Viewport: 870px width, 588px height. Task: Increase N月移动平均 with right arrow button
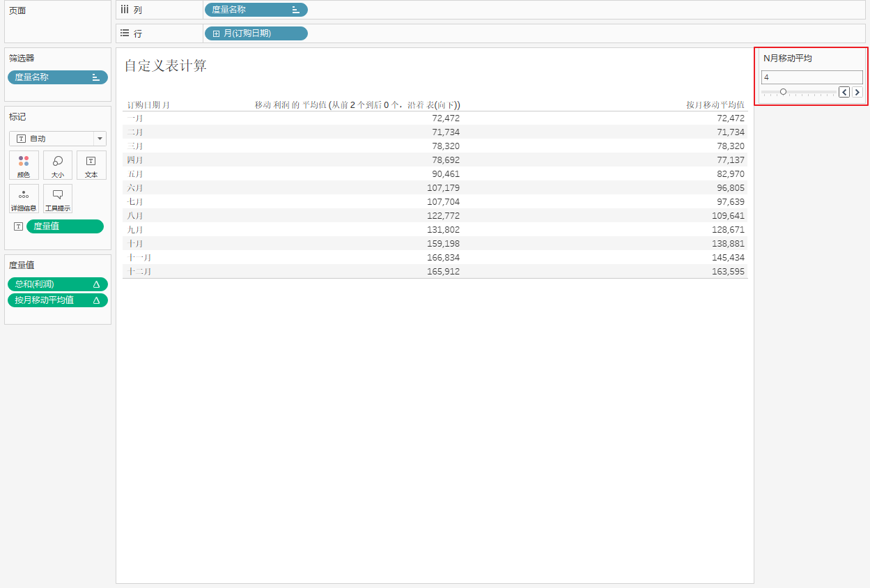pyautogui.click(x=857, y=92)
